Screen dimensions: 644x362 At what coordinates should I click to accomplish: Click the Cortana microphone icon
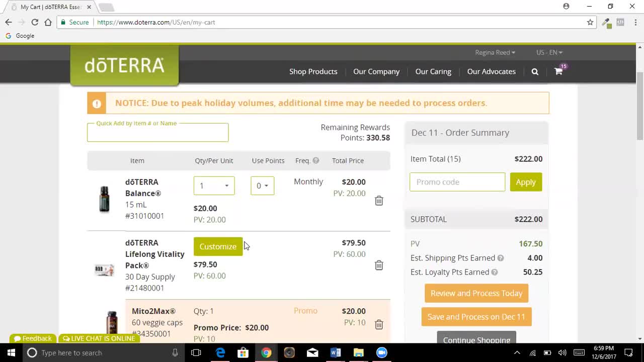pos(175,352)
